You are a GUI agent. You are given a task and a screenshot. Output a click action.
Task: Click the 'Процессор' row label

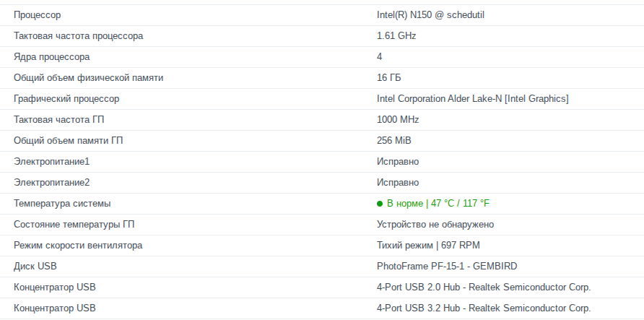[37, 14]
